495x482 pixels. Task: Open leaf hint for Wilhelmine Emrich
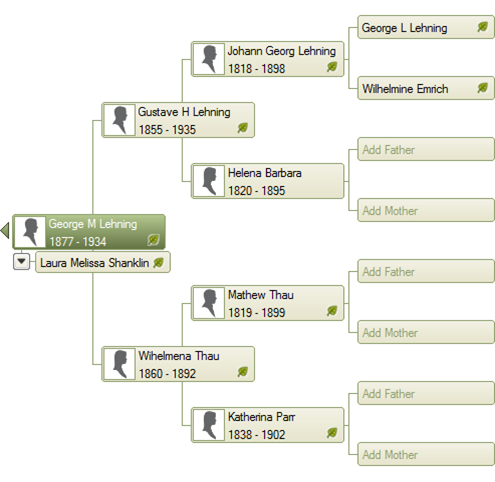(482, 88)
